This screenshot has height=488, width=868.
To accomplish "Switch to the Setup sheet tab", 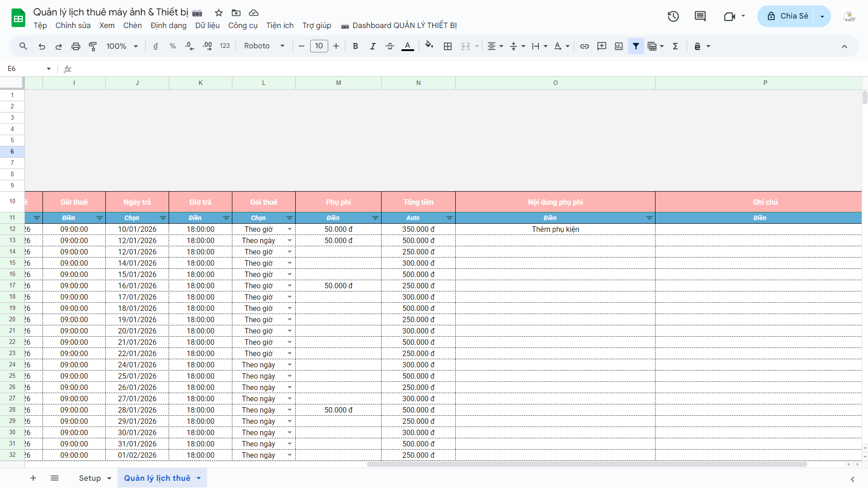I will (90, 478).
